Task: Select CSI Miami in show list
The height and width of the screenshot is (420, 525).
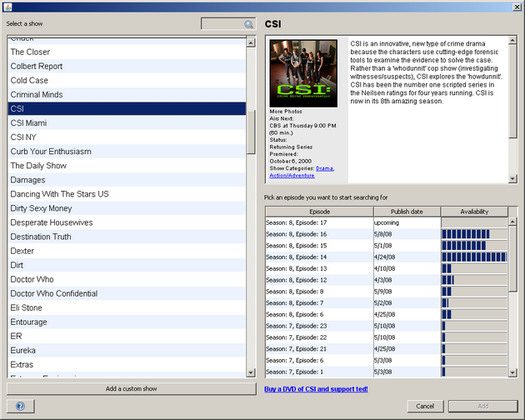Action: pyautogui.click(x=127, y=123)
